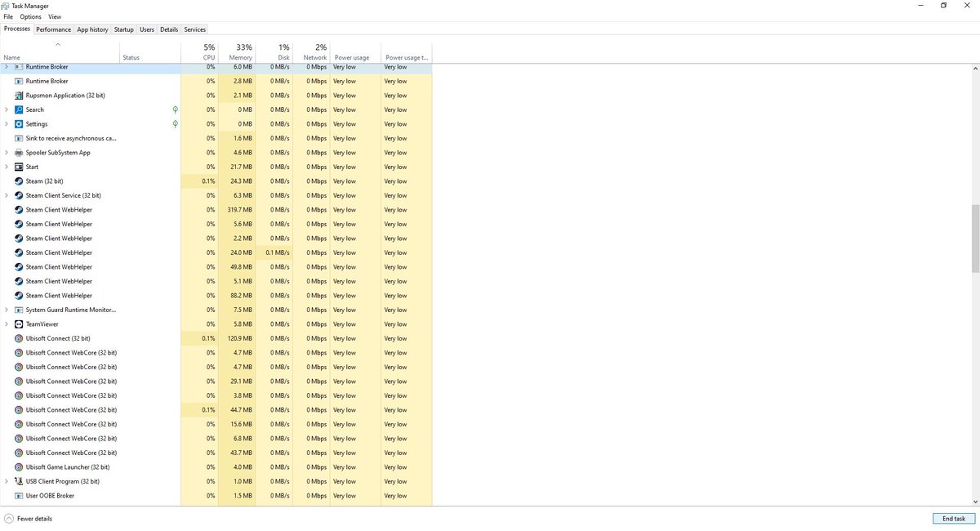Switch to the Services tab
The height and width of the screenshot is (531, 980).
point(194,29)
